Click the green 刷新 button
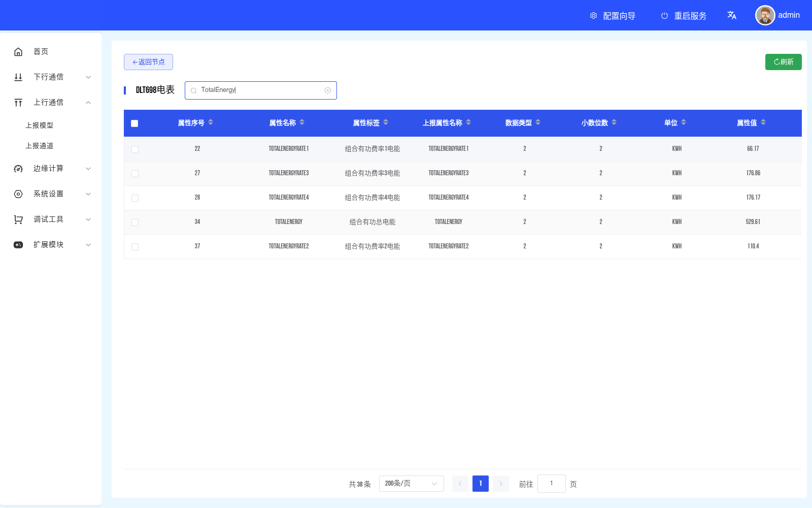This screenshot has width=812, height=508. click(x=783, y=62)
